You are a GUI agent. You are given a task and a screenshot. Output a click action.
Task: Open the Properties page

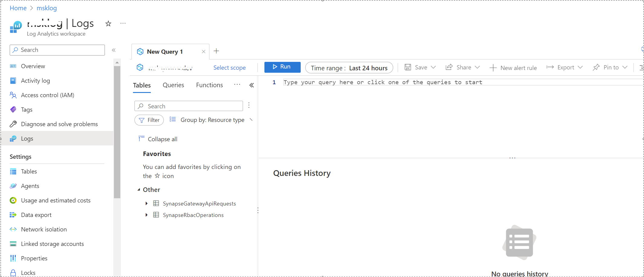(x=34, y=258)
